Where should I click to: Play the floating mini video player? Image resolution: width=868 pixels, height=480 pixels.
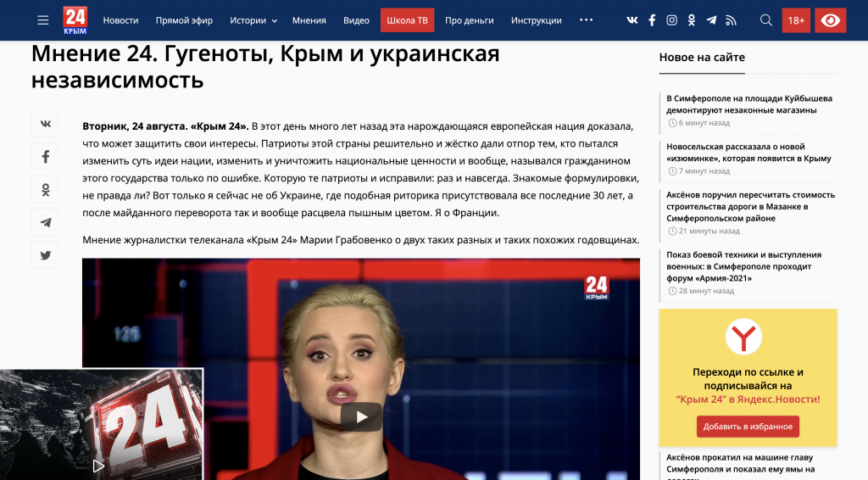pyautogui.click(x=98, y=466)
